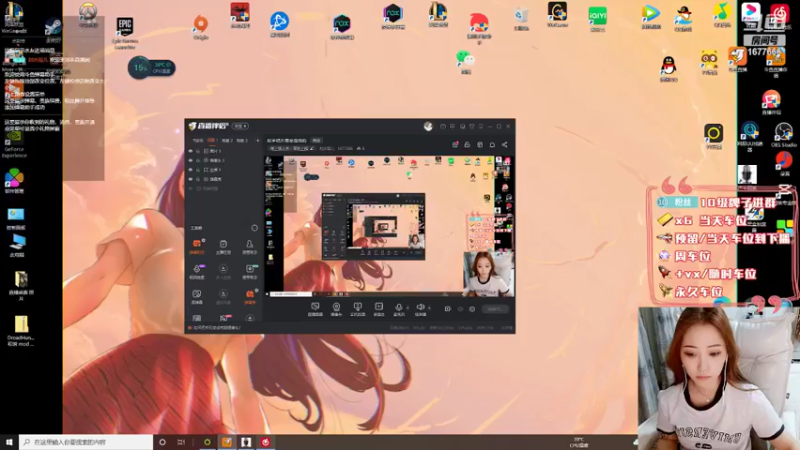Click the red NetEase Music taskbar icon
This screenshot has width=800, height=450.
265,442
